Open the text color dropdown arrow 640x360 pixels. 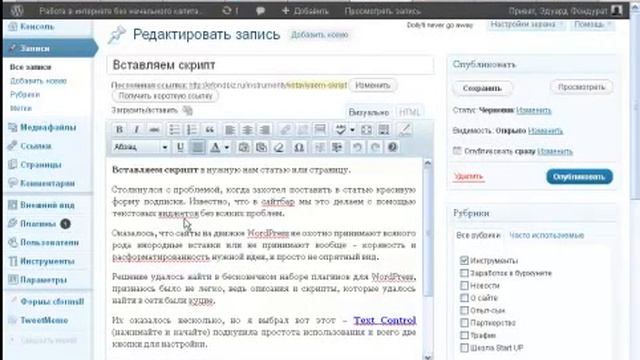227,147
